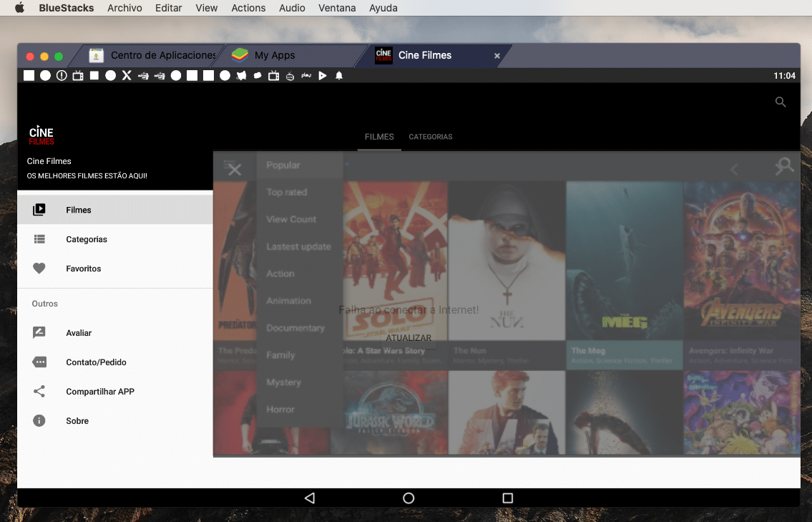The width and height of the screenshot is (812, 522).
Task: Open the Audio menu in the menu bar
Action: tap(291, 8)
